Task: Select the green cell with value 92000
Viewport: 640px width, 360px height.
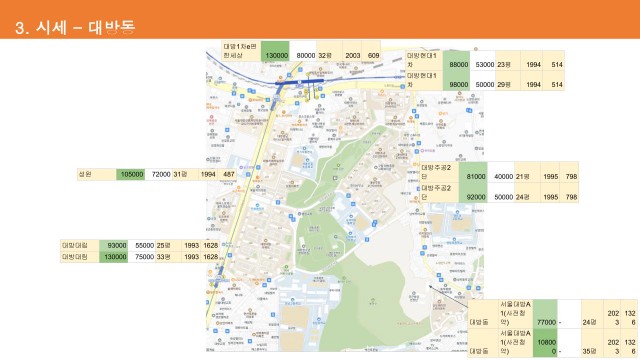Action: (473, 193)
